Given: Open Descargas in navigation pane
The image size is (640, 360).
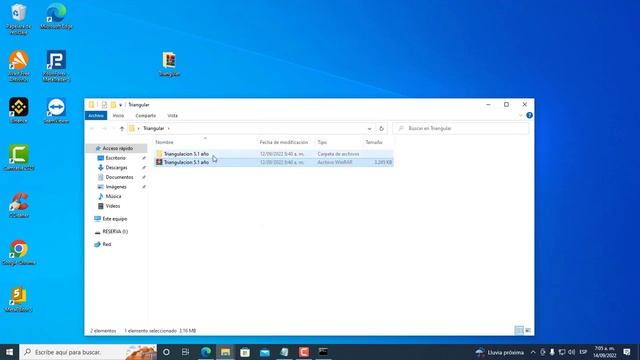Looking at the screenshot, I should (x=116, y=167).
